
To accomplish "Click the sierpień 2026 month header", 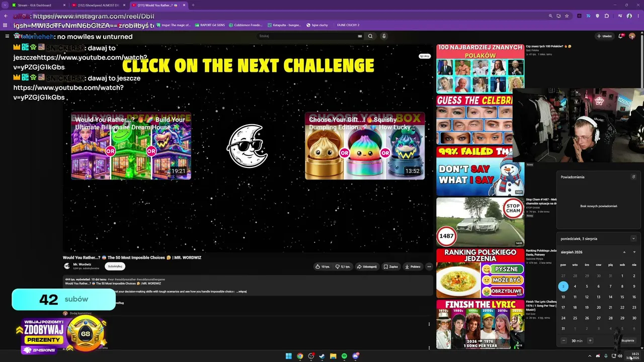I will [x=572, y=252].
